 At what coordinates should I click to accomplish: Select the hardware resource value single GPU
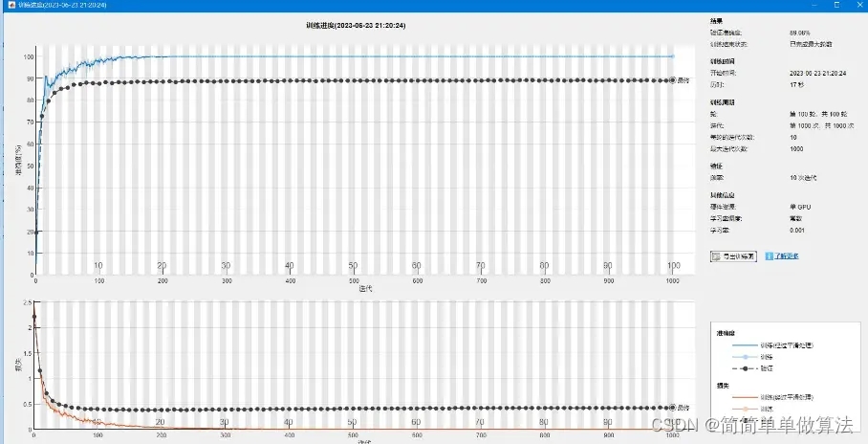(800, 207)
